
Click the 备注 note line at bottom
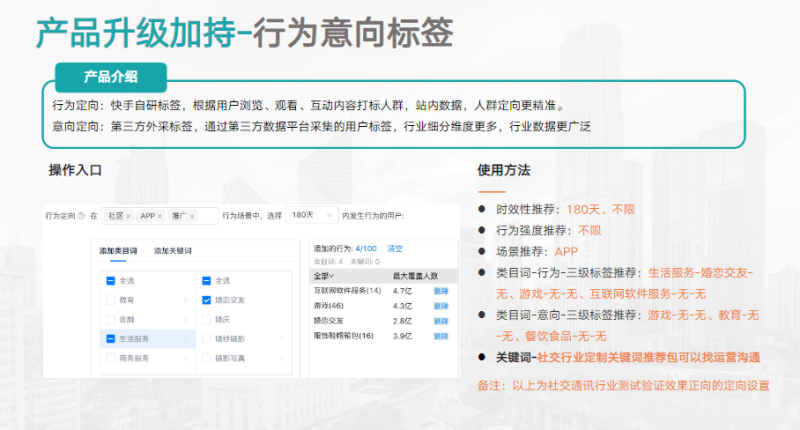click(x=623, y=386)
